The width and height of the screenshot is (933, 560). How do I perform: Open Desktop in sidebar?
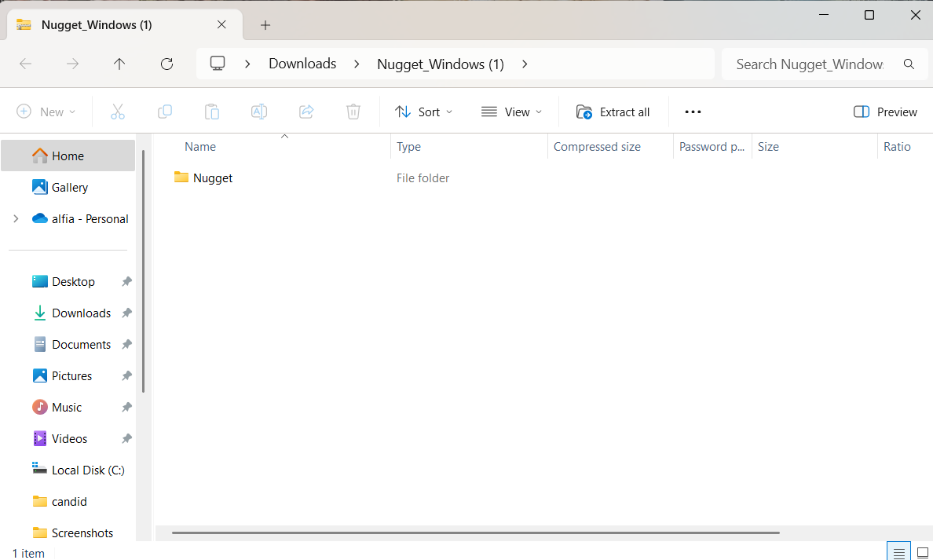[73, 281]
